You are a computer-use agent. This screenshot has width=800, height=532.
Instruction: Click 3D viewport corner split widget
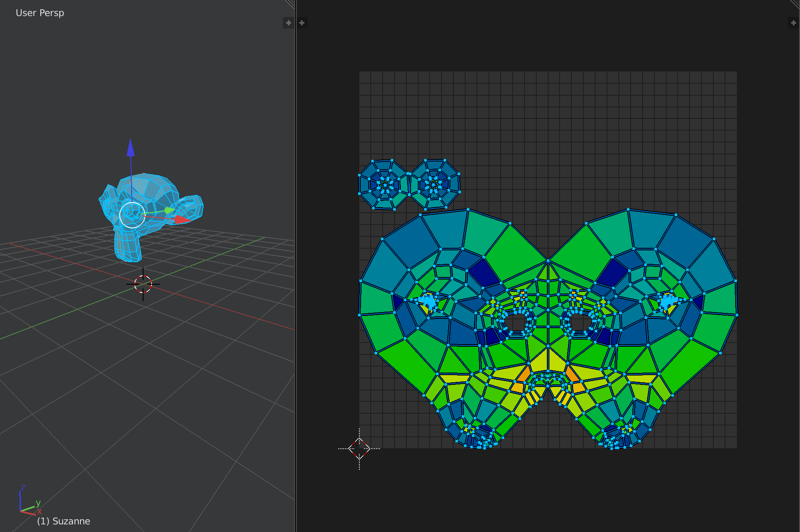click(x=290, y=4)
